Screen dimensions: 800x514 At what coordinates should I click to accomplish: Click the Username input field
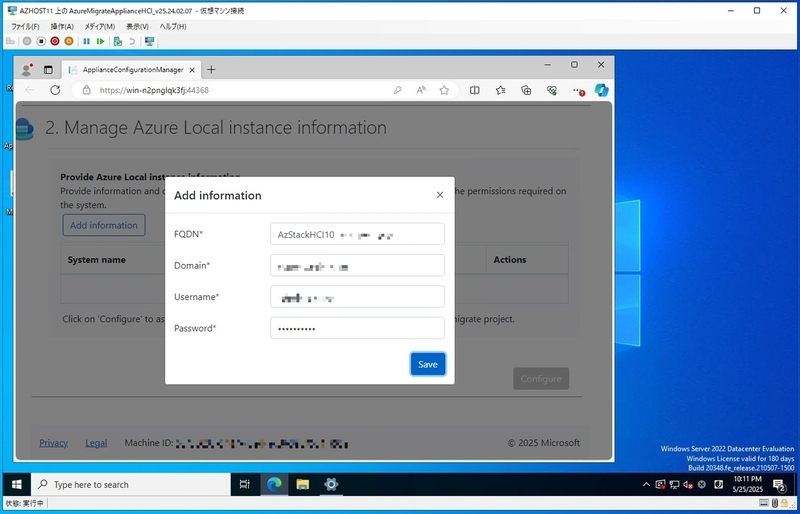point(357,297)
